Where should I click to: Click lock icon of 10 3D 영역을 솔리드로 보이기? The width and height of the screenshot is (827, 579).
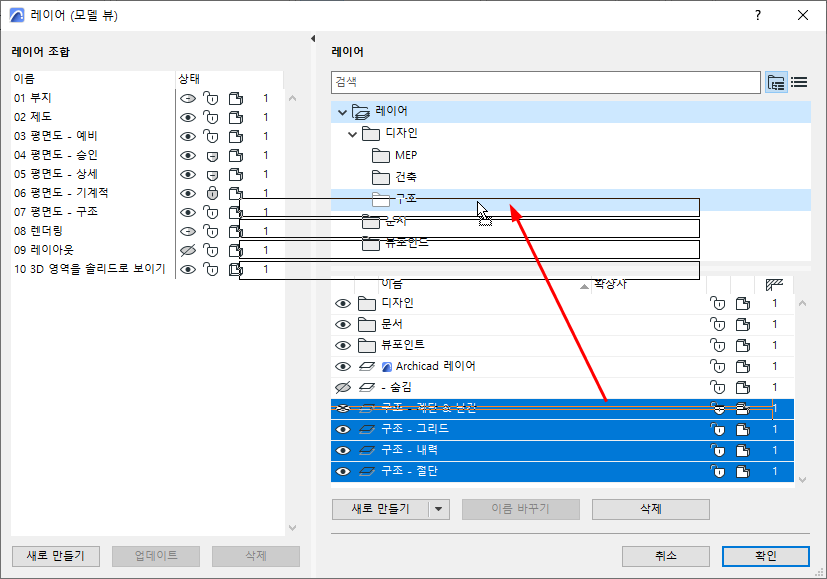(211, 269)
